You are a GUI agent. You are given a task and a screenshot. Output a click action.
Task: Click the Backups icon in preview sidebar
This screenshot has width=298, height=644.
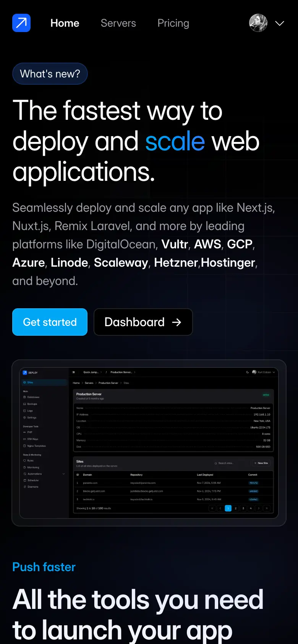click(25, 404)
